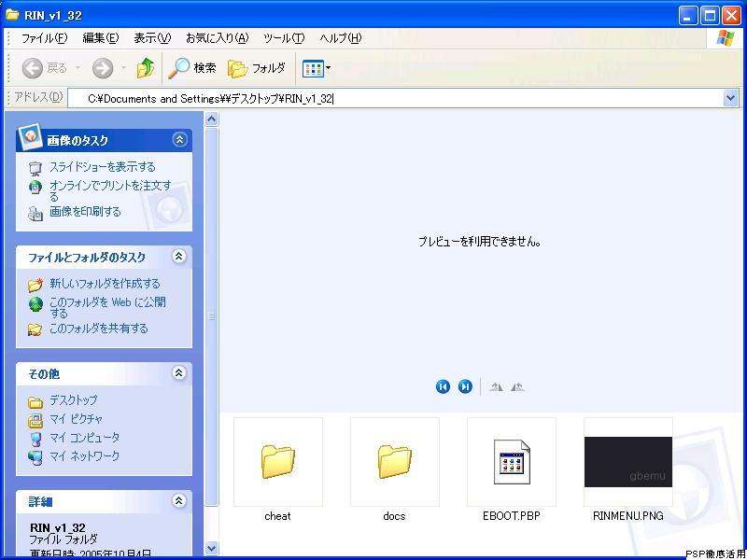The image size is (747, 560).
Task: Open the Back history dropdown arrow
Action: [78, 68]
